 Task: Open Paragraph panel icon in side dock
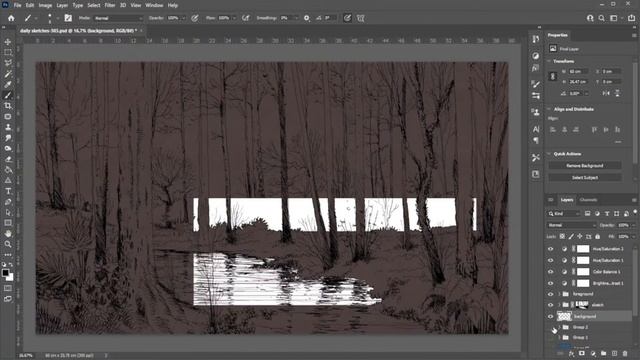tap(536, 140)
